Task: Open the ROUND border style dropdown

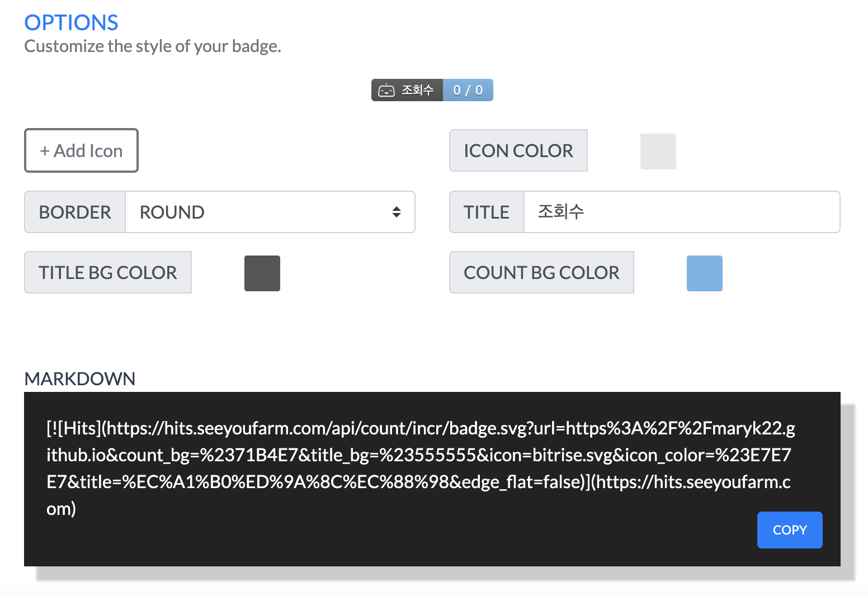Action: click(270, 212)
